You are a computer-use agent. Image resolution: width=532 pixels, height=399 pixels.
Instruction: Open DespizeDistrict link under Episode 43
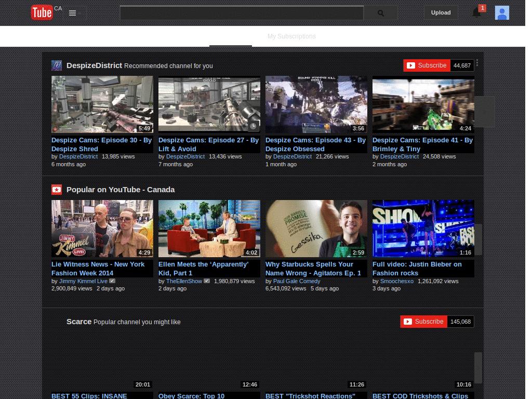tap(292, 156)
